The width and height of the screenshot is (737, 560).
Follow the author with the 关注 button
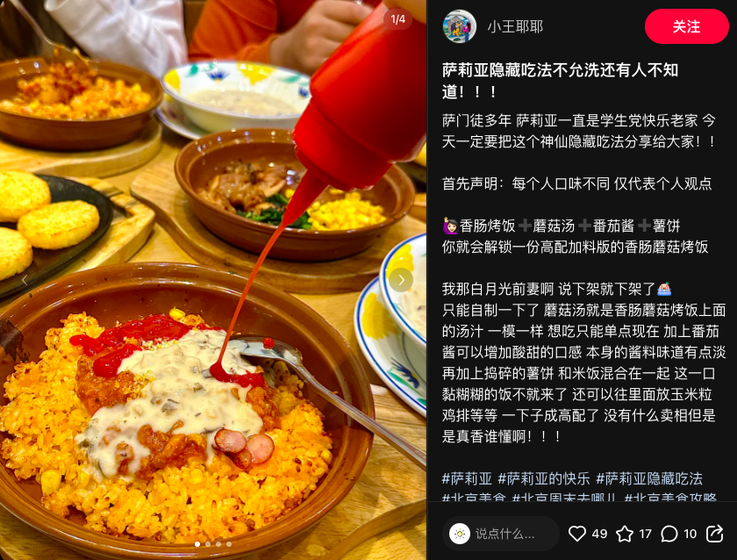click(687, 26)
